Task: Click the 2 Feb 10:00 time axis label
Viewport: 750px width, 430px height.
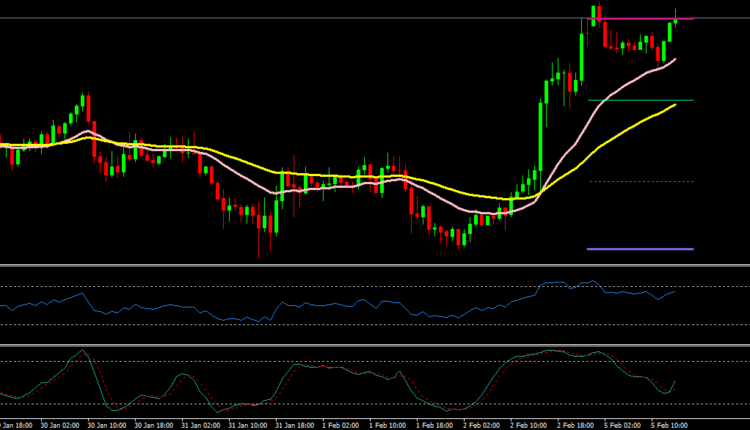Action: 528,423
